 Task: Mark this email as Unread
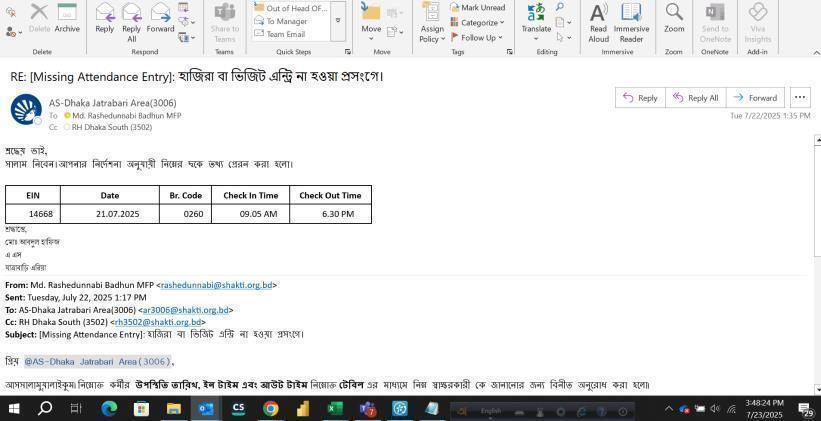[477, 8]
